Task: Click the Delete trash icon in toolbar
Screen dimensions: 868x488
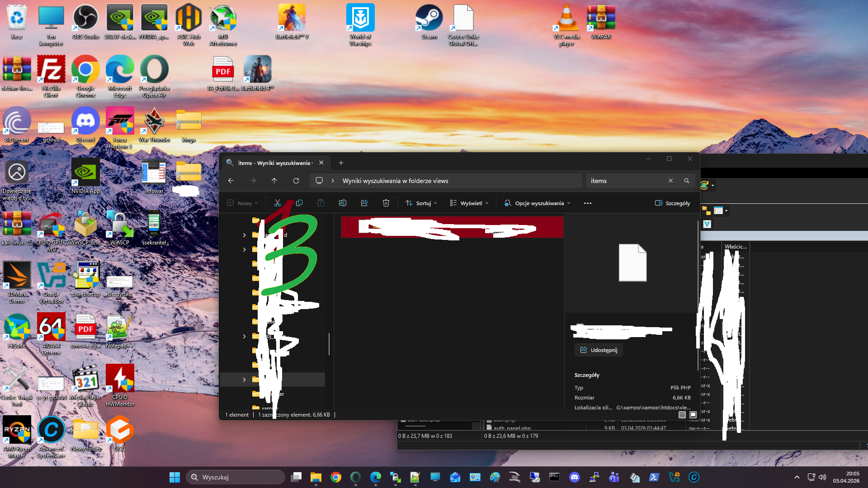Action: click(386, 203)
